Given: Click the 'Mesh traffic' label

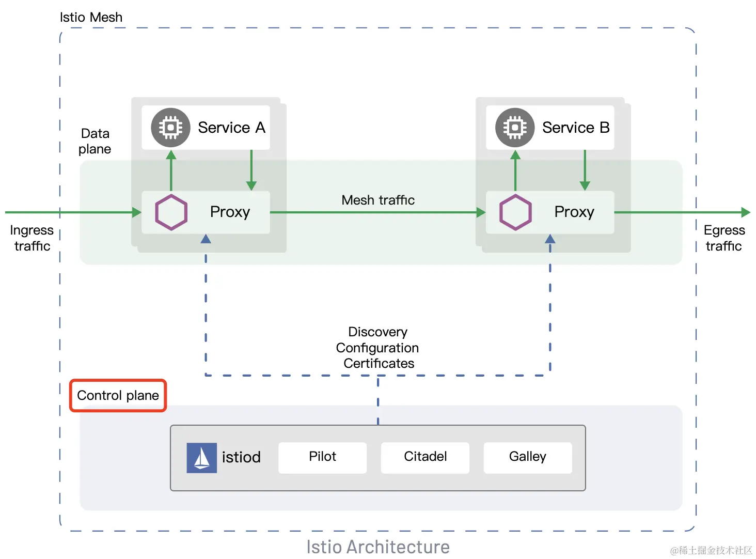Looking at the screenshot, I should [x=378, y=200].
